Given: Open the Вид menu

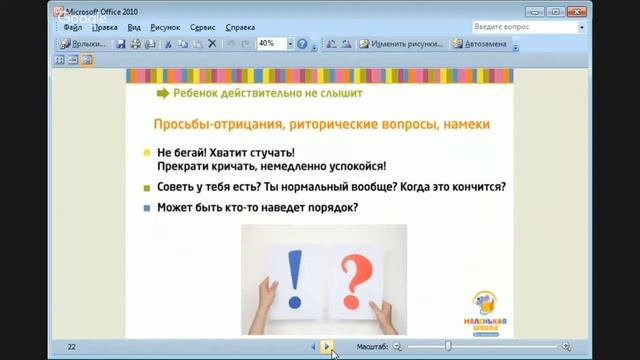Looking at the screenshot, I should (134, 27).
